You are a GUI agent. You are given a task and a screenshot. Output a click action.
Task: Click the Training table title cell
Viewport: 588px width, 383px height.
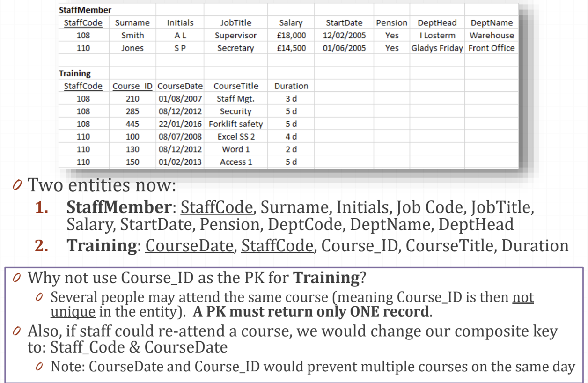pos(75,73)
